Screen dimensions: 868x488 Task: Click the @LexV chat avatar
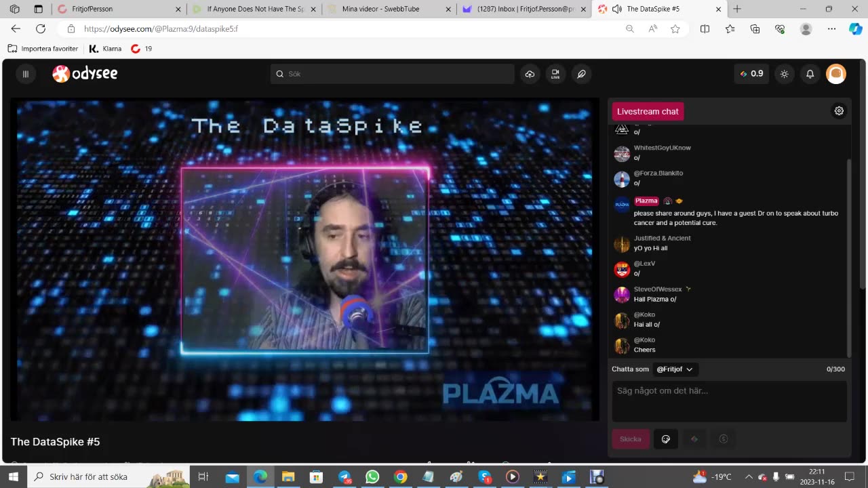[622, 269]
